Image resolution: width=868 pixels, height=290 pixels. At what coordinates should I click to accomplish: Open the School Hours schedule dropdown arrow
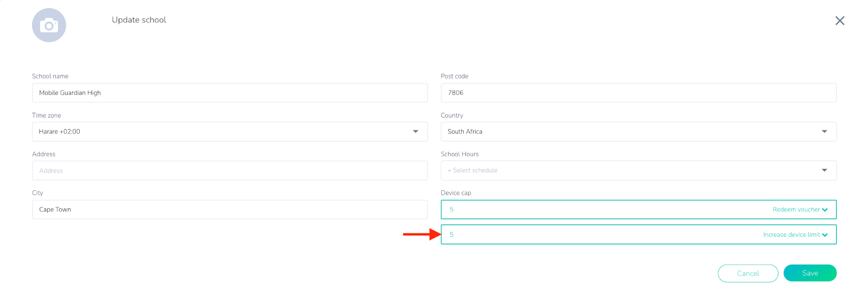pos(824,170)
